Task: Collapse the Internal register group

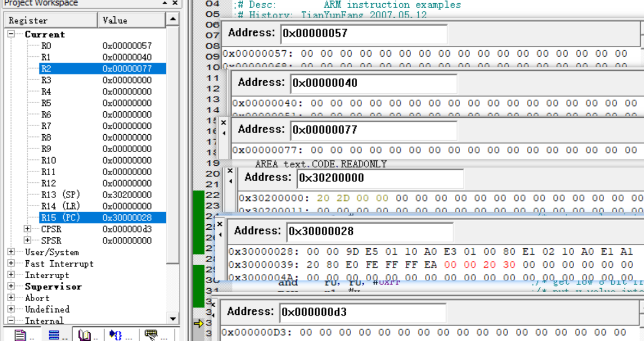Action: [x=11, y=320]
